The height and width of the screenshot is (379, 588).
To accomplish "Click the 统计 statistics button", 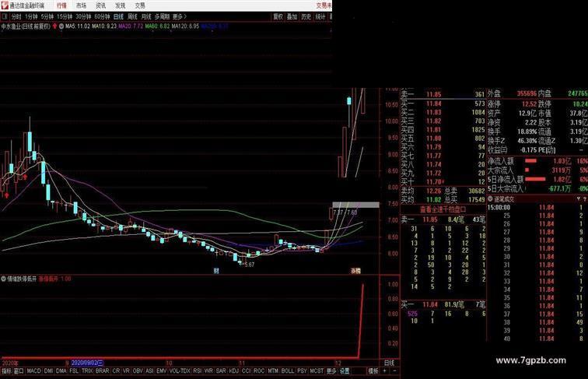I will [320, 17].
